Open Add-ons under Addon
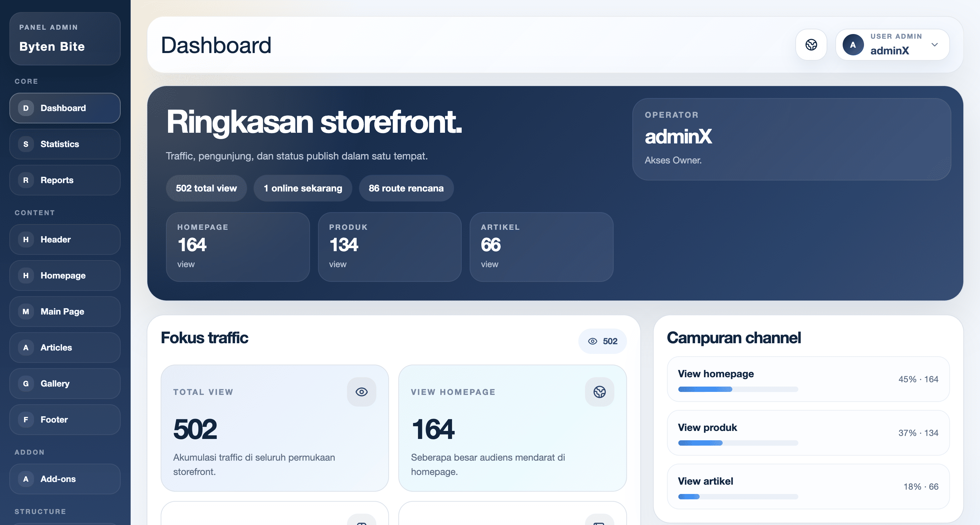 (65, 479)
